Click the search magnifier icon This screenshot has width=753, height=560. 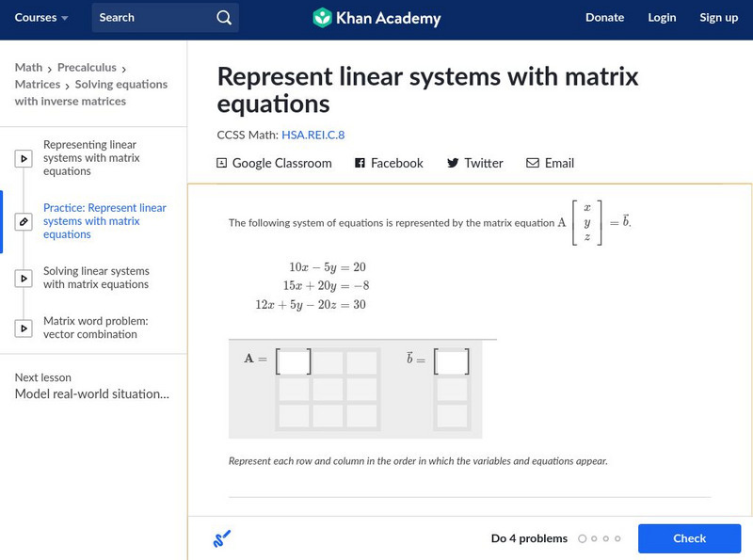(x=223, y=18)
